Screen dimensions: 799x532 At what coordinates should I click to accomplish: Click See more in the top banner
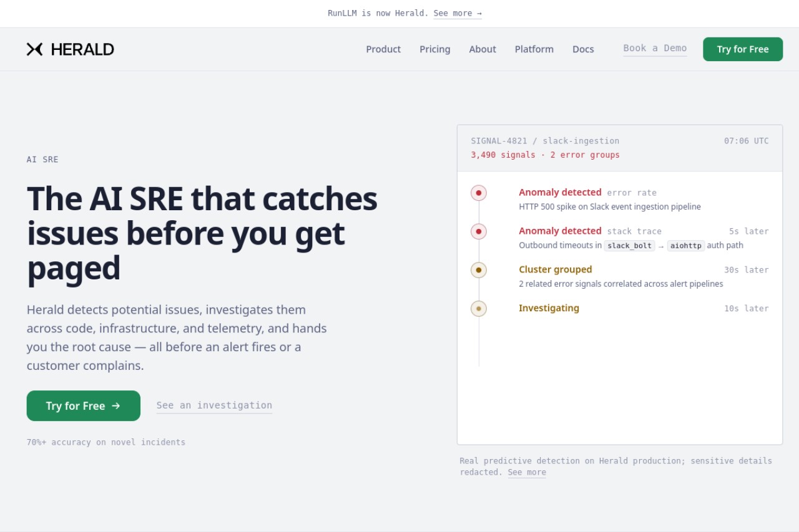click(x=458, y=13)
